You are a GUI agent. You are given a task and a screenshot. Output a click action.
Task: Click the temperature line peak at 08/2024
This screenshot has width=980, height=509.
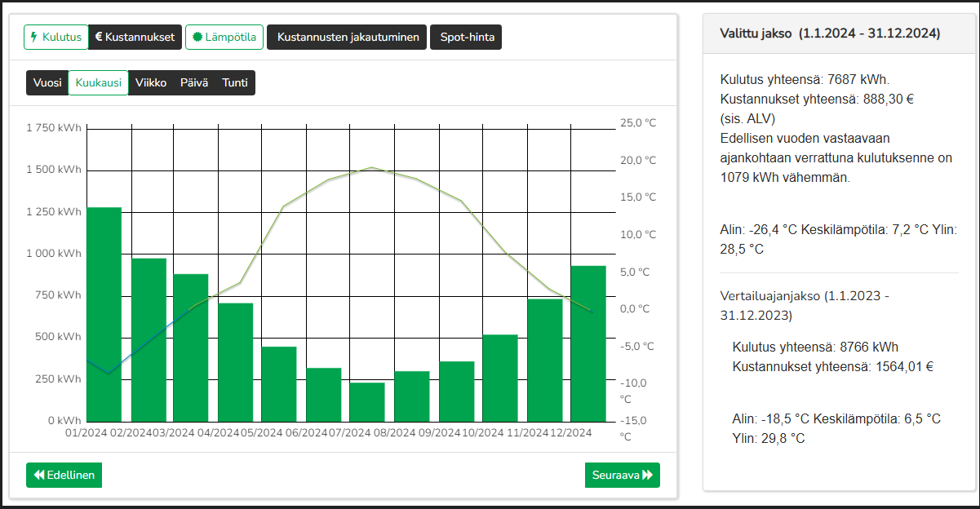371,168
